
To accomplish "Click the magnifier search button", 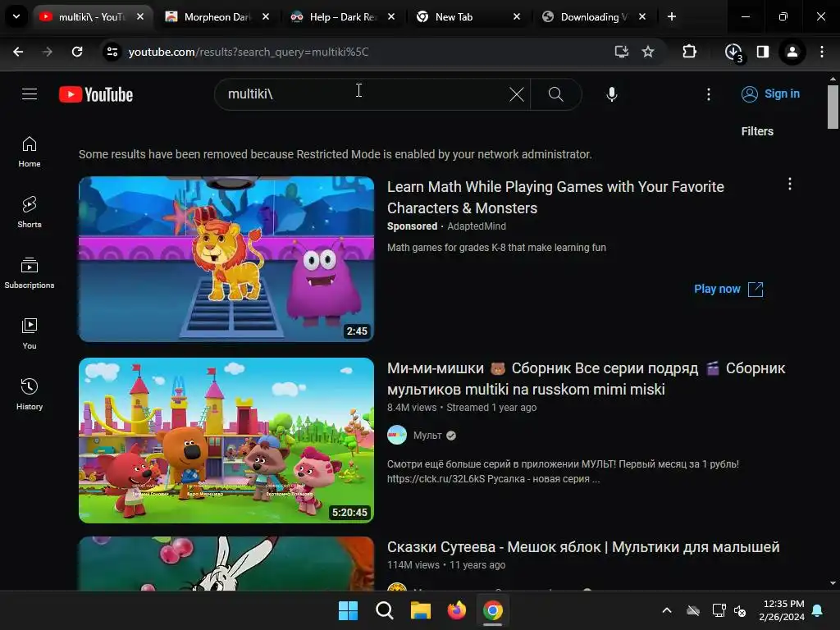I will (x=555, y=94).
